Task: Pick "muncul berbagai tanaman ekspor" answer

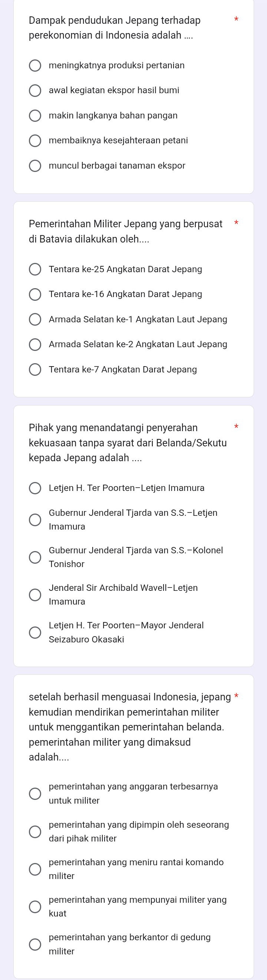Action: click(x=35, y=166)
